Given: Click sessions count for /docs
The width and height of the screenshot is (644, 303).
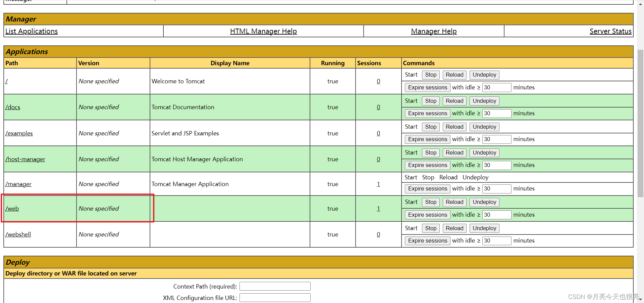Looking at the screenshot, I should click(378, 107).
